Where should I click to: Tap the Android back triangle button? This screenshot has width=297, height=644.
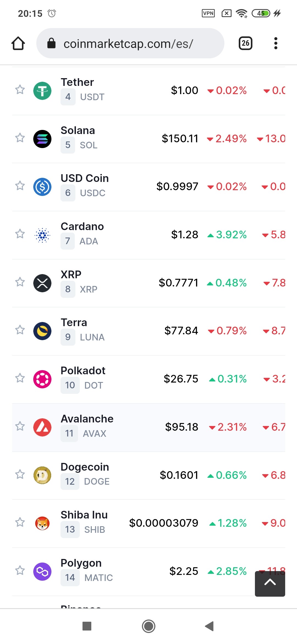click(210, 626)
